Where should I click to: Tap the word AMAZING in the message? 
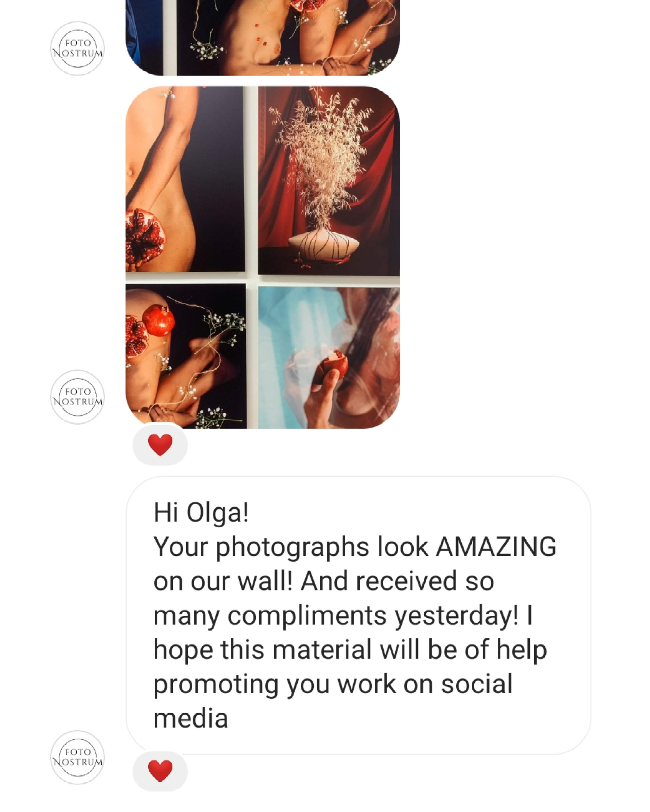(496, 547)
